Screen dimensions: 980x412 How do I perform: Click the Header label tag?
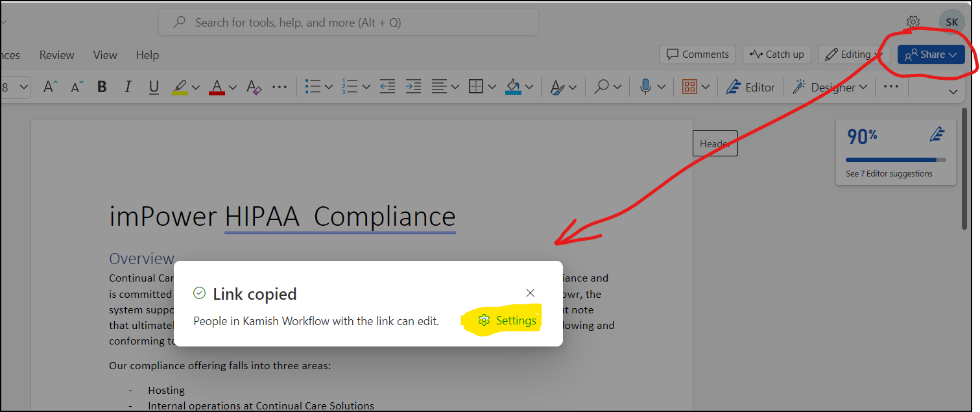point(715,144)
